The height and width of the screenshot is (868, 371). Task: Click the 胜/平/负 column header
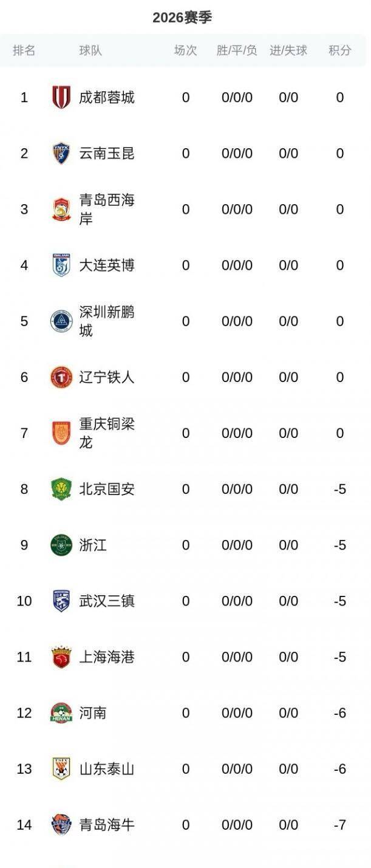[237, 50]
